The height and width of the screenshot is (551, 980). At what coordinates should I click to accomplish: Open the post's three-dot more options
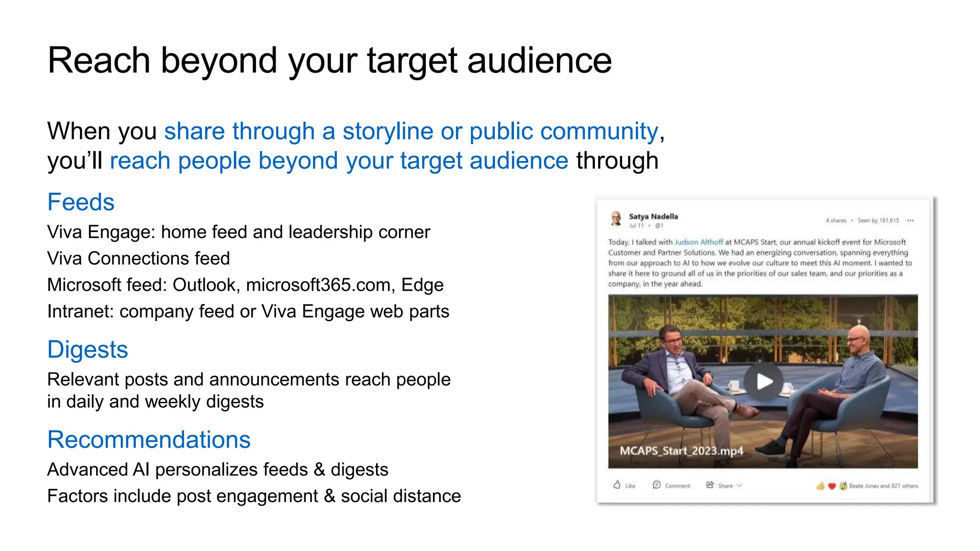pos(910,220)
